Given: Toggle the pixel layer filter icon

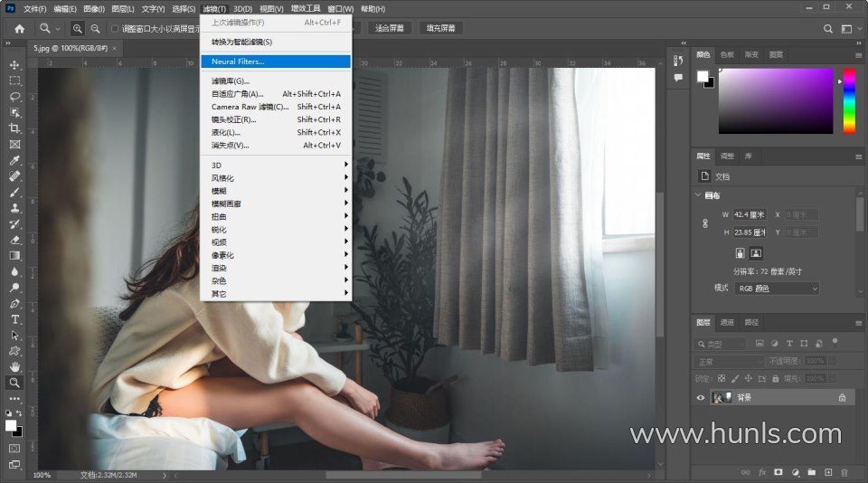Looking at the screenshot, I should coord(759,344).
